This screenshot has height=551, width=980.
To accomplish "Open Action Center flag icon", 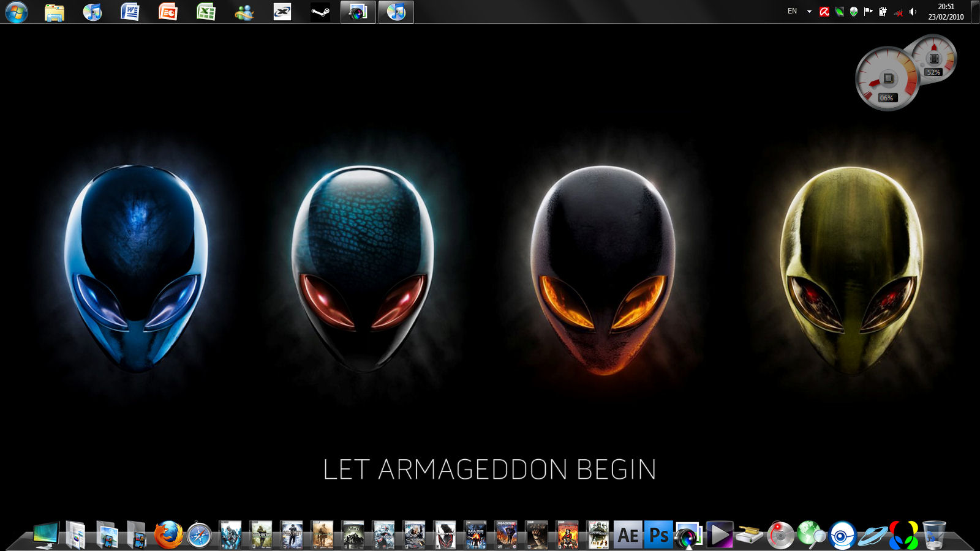I will pyautogui.click(x=868, y=12).
